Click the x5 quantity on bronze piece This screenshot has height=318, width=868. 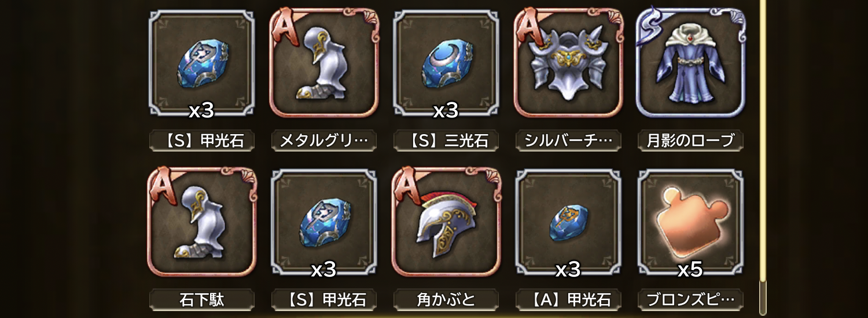(690, 269)
